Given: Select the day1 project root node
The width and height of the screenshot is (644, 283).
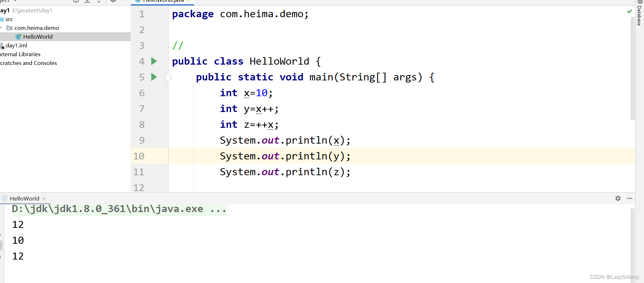Looking at the screenshot, I should (x=26, y=11).
